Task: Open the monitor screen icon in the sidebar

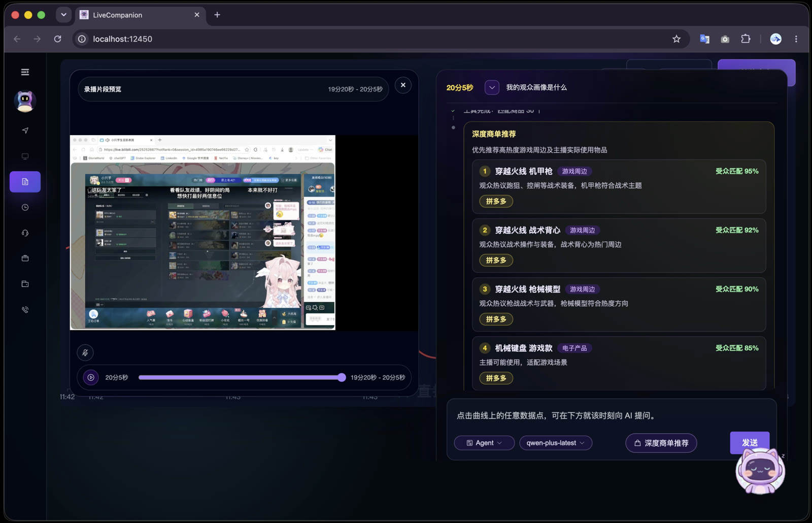Action: tap(25, 156)
